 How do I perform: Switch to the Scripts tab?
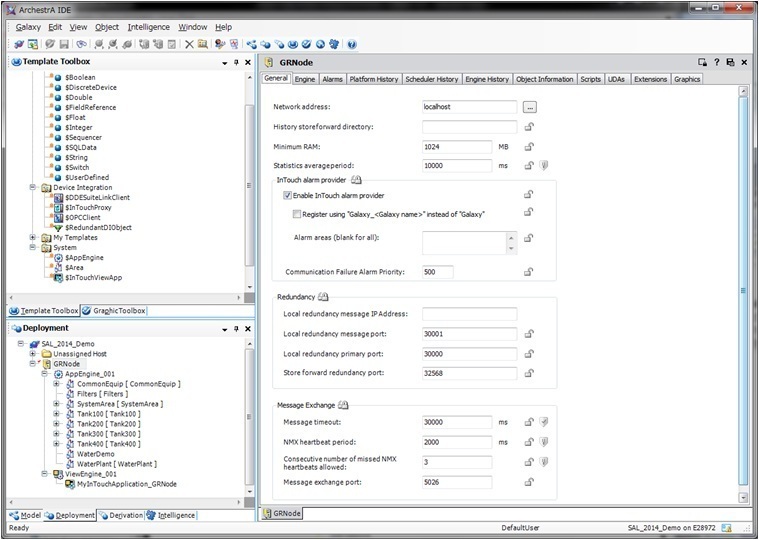pyautogui.click(x=590, y=79)
